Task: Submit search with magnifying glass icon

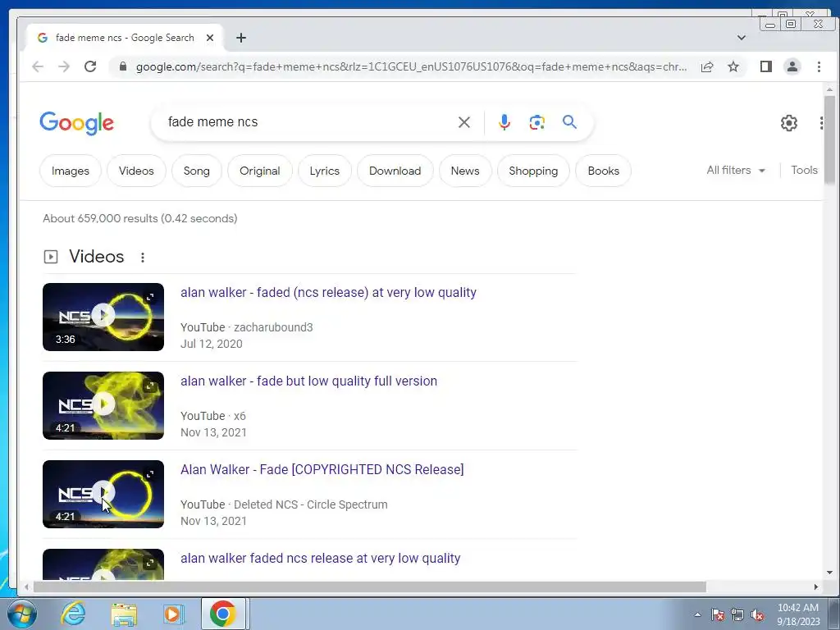Action: tap(569, 122)
